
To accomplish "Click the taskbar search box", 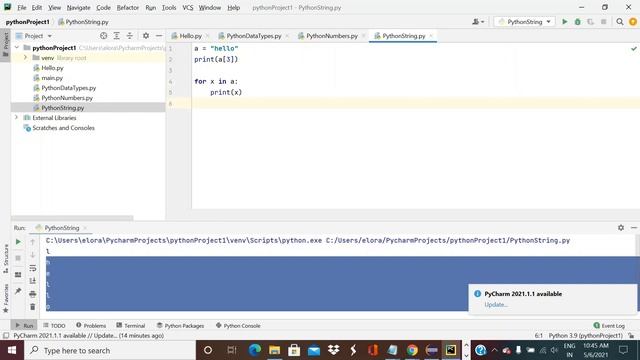I will tap(110, 350).
